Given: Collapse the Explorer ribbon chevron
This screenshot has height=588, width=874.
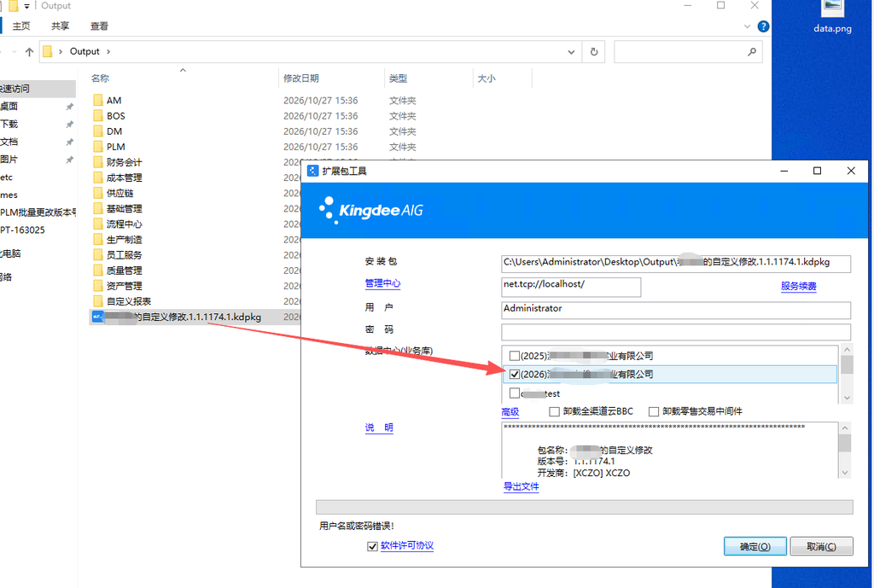Looking at the screenshot, I should 748,26.
